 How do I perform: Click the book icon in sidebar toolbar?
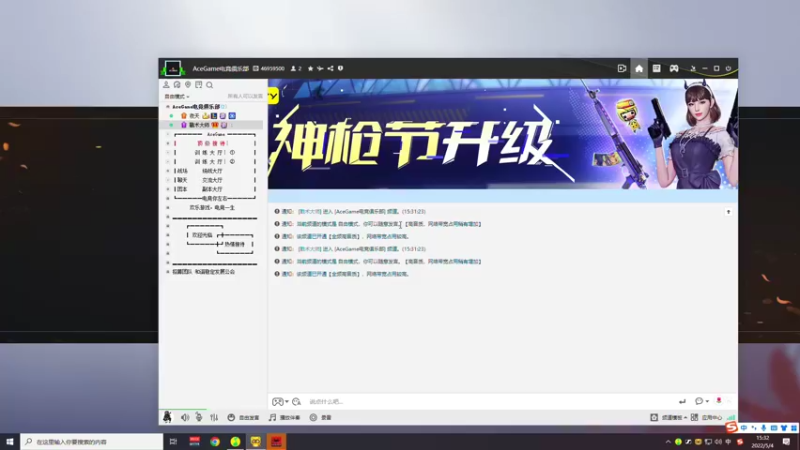(198, 85)
